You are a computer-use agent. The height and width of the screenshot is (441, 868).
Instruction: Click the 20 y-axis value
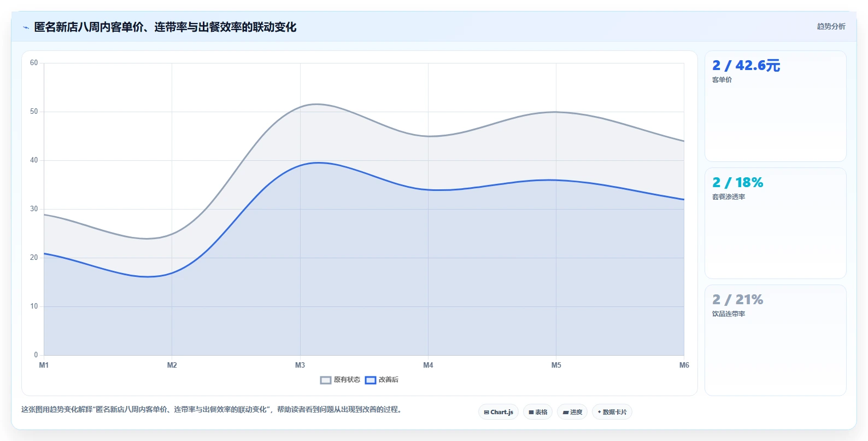34,258
